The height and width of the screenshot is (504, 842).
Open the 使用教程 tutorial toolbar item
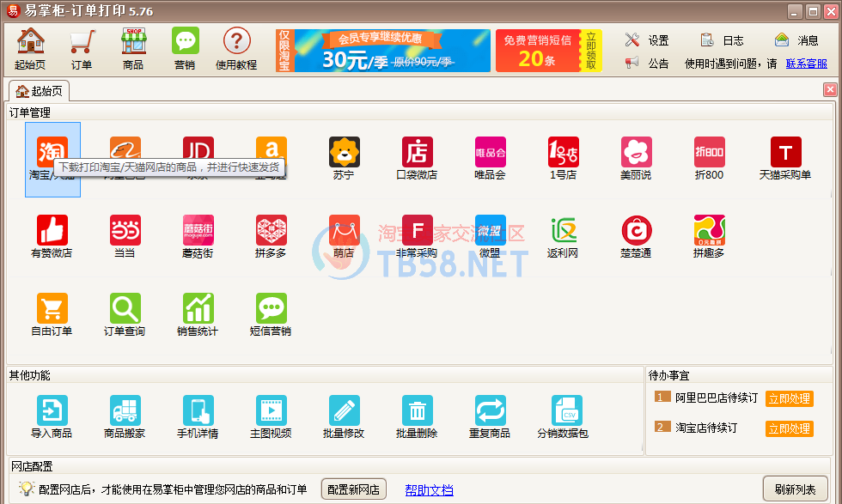coord(236,50)
